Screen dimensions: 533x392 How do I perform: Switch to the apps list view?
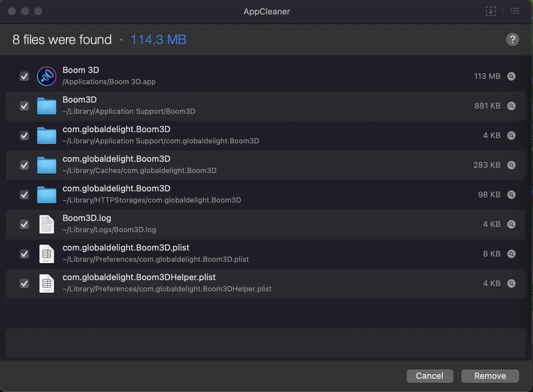coord(515,11)
